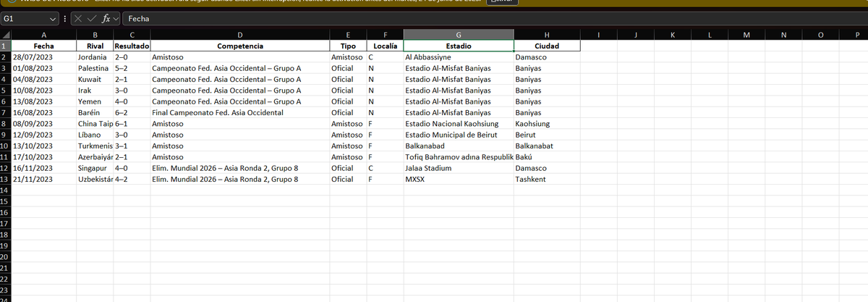The width and height of the screenshot is (868, 302).
Task: Select Estadio Municipal de Beirut cell
Action: [459, 135]
